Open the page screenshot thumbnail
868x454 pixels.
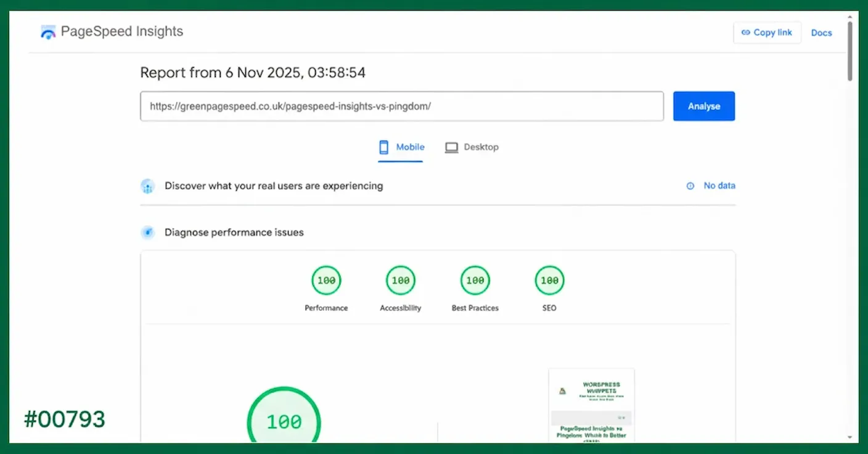tap(591, 405)
